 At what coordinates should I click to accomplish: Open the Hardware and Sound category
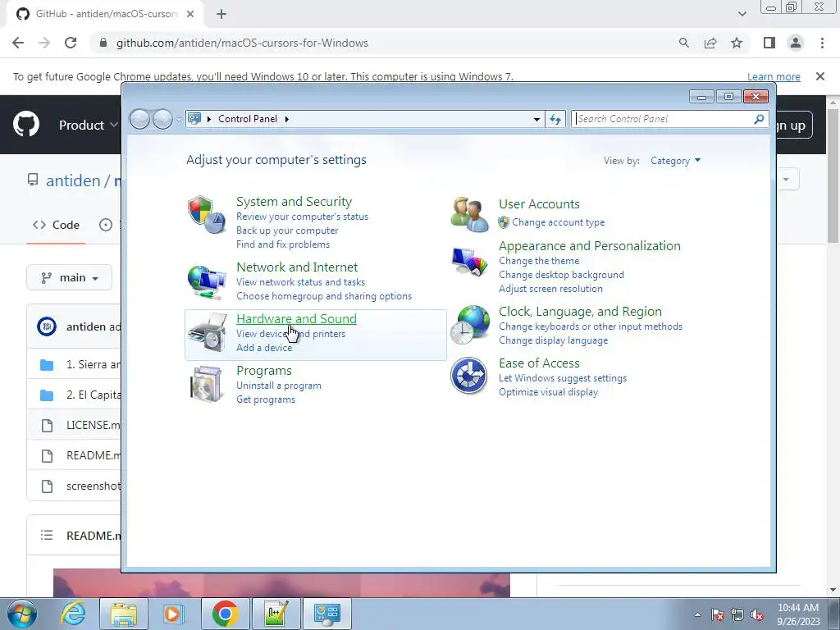pos(296,319)
